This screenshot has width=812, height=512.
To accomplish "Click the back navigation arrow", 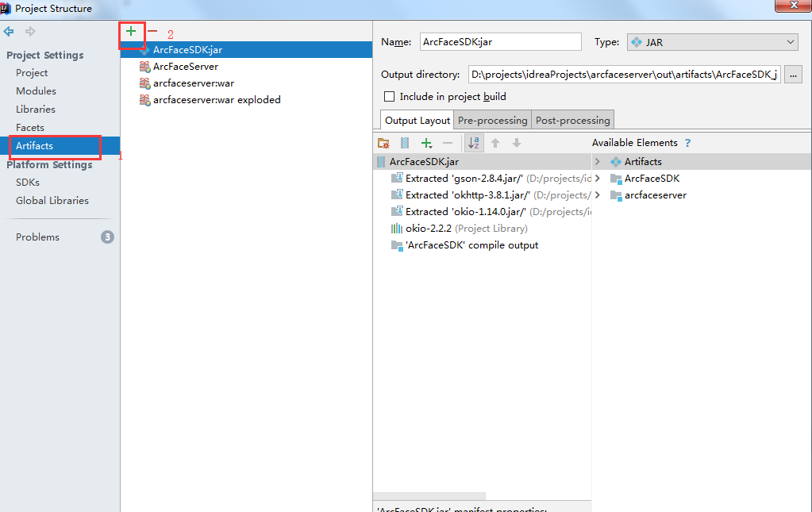I will coord(9,32).
